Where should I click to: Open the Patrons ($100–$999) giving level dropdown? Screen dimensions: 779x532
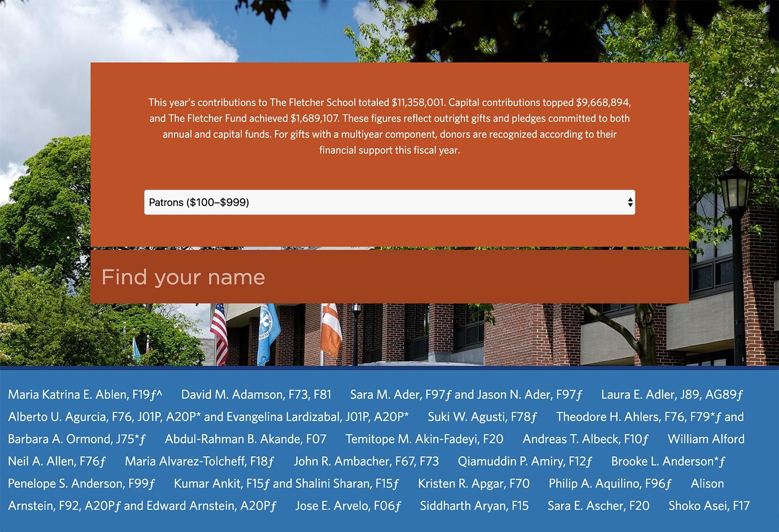[x=389, y=202]
